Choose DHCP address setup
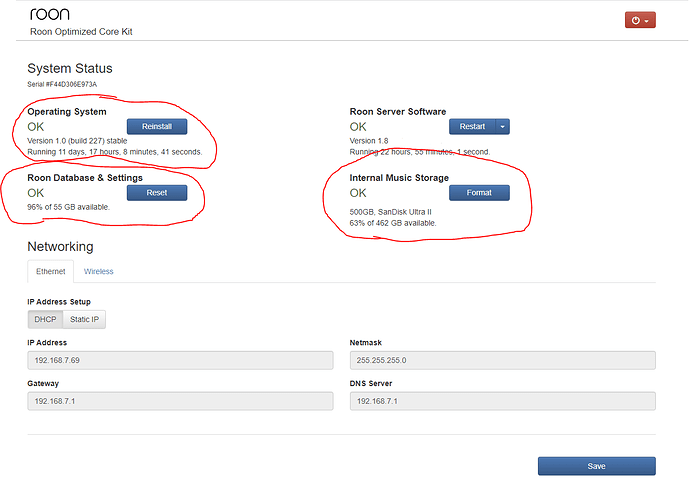690x496 pixels. click(45, 320)
